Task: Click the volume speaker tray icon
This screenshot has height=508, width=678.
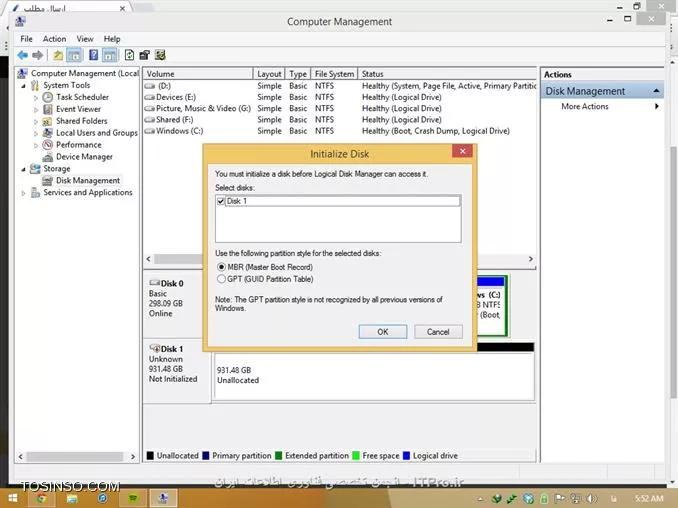Action: pos(592,498)
